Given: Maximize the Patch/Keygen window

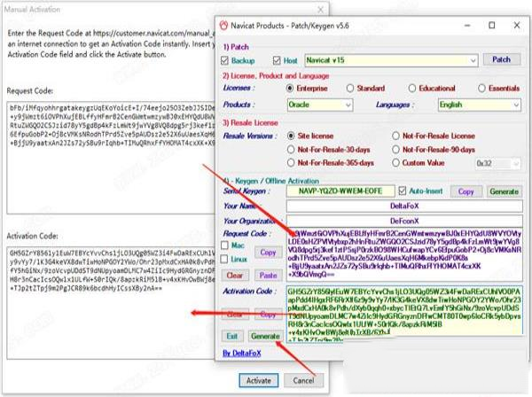Looking at the screenshot, I should coord(492,26).
